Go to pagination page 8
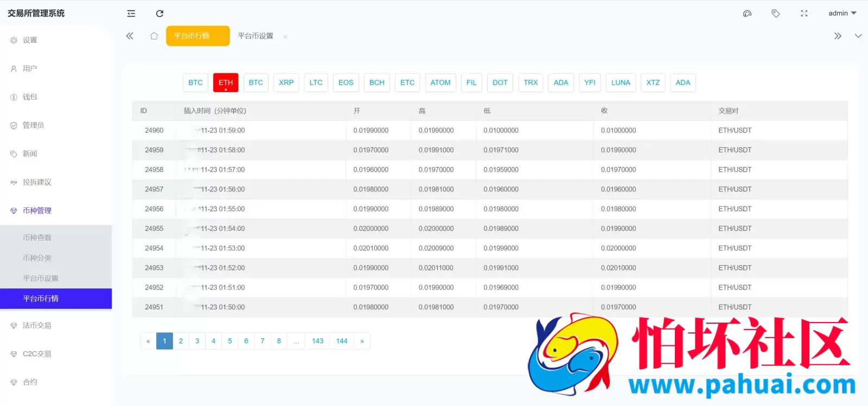 (279, 341)
